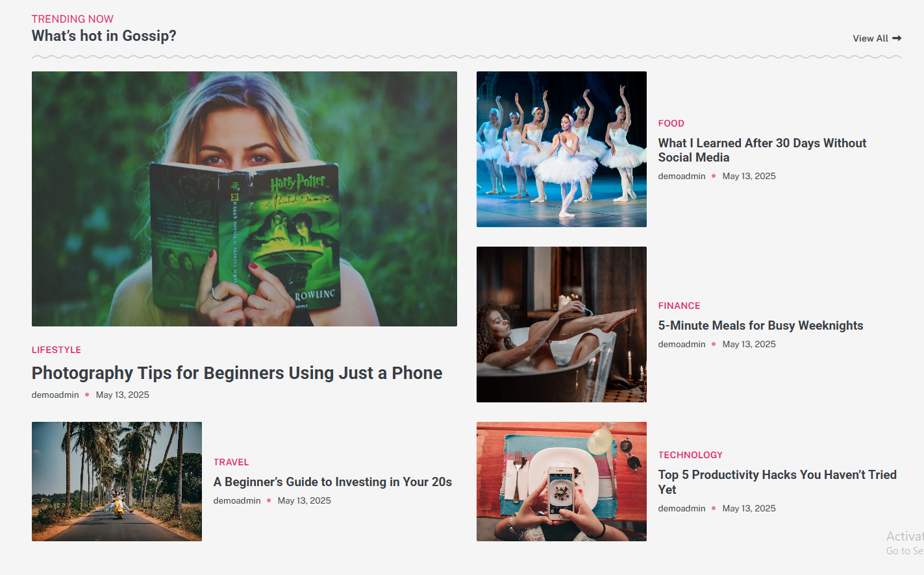924x575 pixels.
Task: Open the phone food photo thumbnail
Action: (x=561, y=482)
